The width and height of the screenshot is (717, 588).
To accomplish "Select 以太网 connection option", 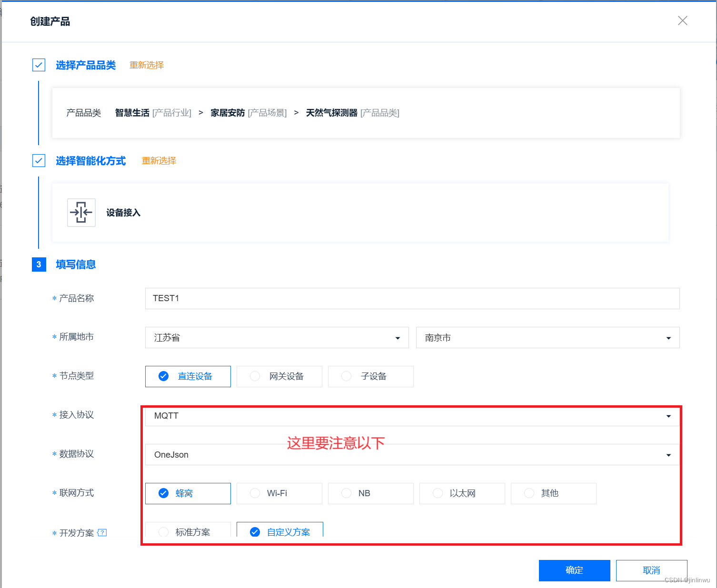I will pyautogui.click(x=461, y=493).
